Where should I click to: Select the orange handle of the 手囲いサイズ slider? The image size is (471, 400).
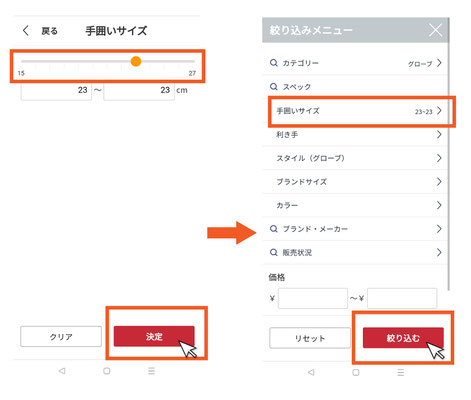click(136, 61)
